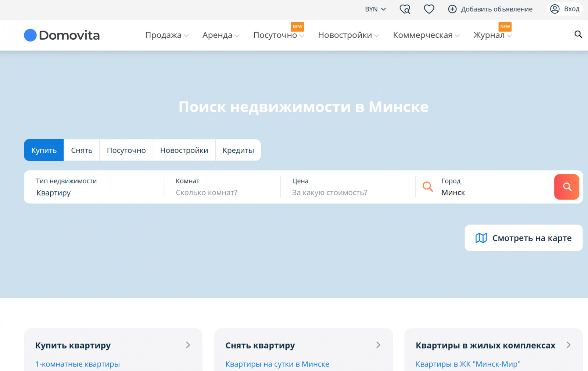Screen dimensions: 588x371
Task: Open the BYN currency dropdown
Action: click(x=375, y=9)
